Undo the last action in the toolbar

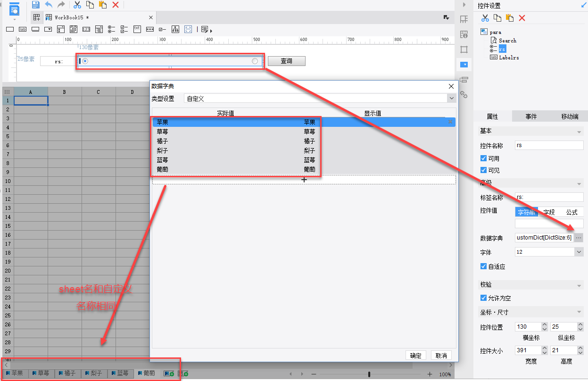click(x=49, y=5)
